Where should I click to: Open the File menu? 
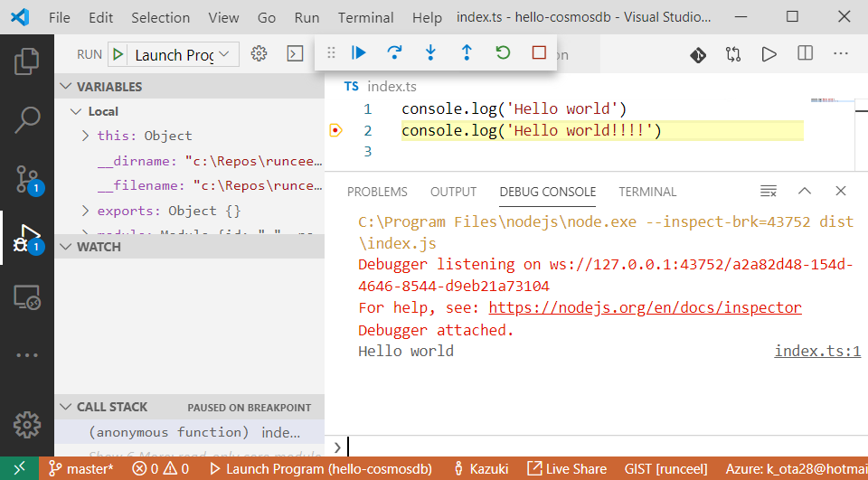click(60, 18)
